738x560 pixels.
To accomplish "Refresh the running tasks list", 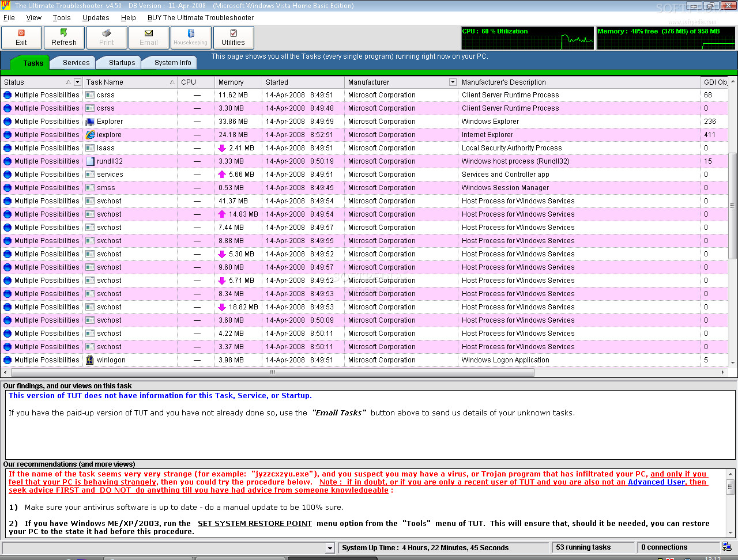I will click(x=64, y=37).
